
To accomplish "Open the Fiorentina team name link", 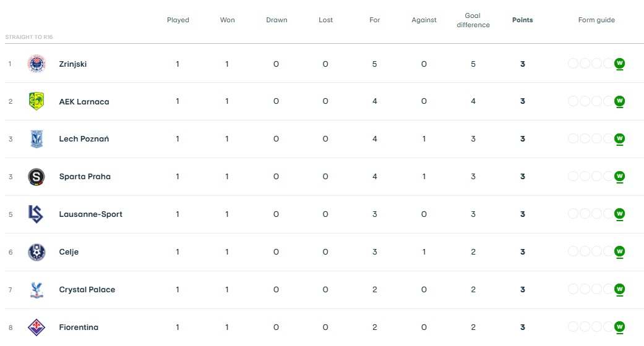I will (79, 327).
